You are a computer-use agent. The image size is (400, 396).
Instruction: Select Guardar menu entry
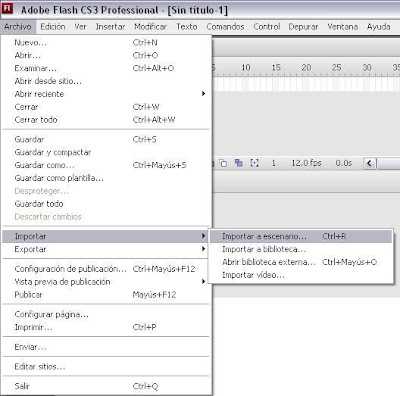pos(107,139)
